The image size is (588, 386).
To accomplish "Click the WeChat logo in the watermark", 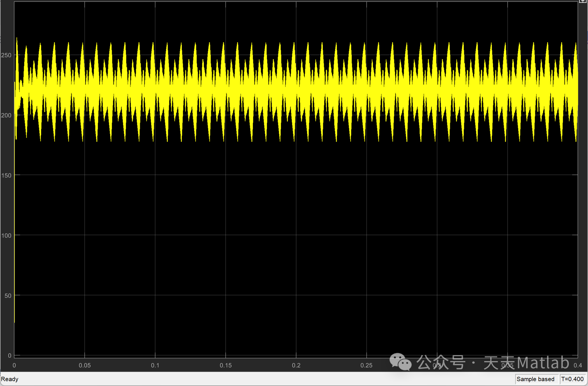I will 400,362.
